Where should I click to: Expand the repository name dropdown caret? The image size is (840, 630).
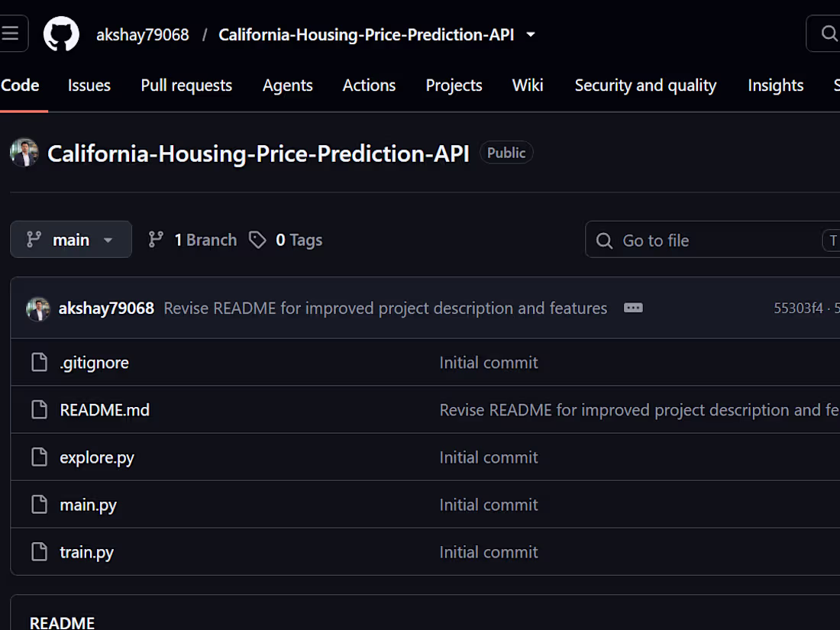tap(531, 35)
